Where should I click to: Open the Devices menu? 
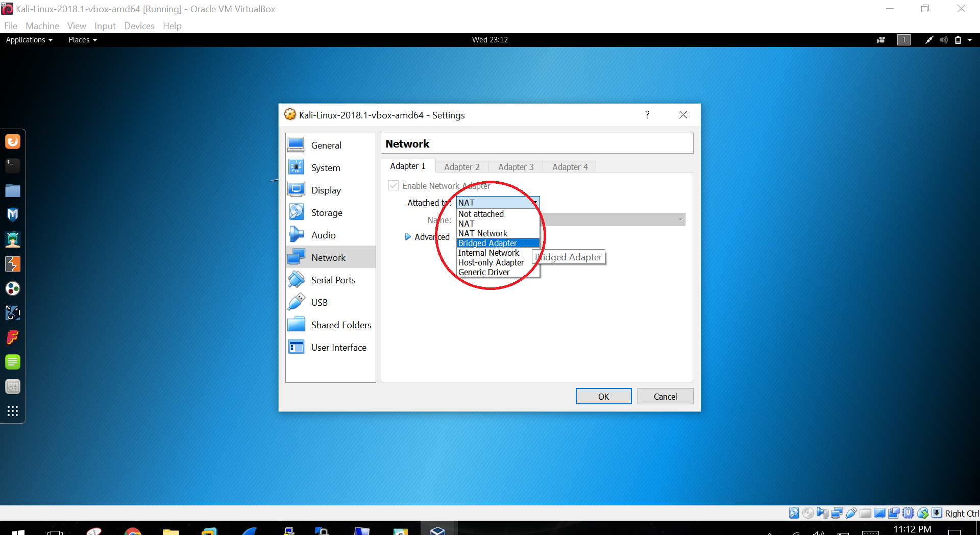coord(139,26)
